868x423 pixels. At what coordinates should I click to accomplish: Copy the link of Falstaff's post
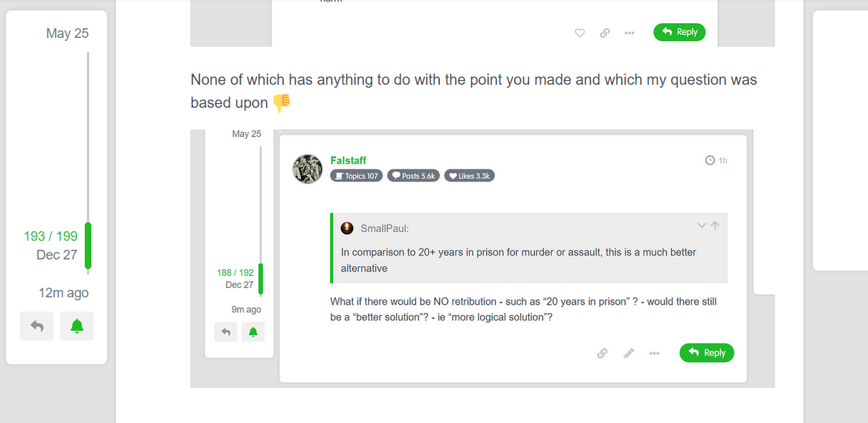click(x=603, y=353)
